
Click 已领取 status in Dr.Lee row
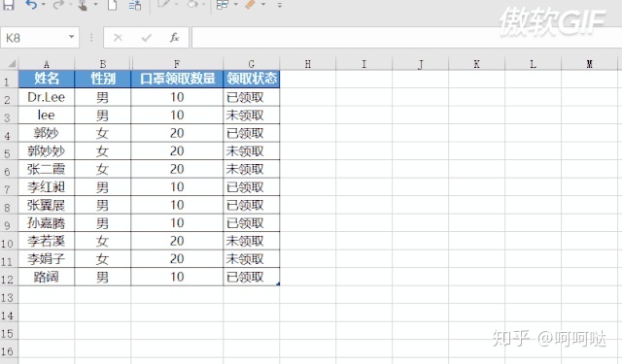pyautogui.click(x=252, y=97)
